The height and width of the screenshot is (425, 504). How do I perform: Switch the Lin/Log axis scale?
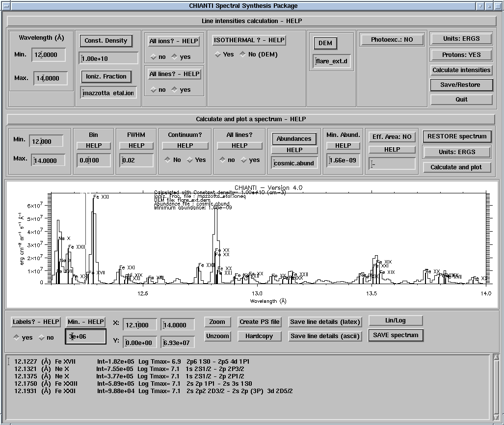coord(396,320)
